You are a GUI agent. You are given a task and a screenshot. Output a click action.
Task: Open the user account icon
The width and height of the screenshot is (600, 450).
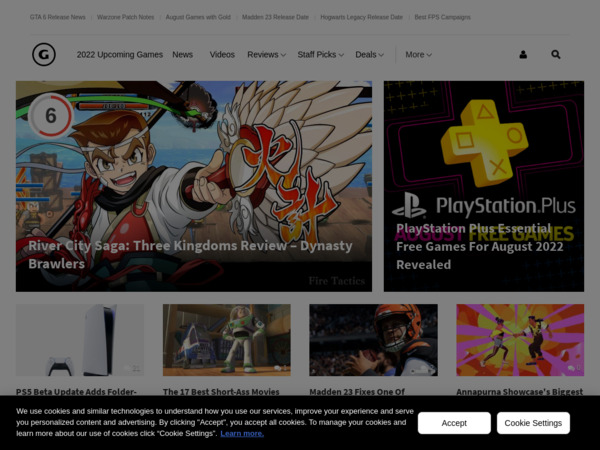click(523, 55)
